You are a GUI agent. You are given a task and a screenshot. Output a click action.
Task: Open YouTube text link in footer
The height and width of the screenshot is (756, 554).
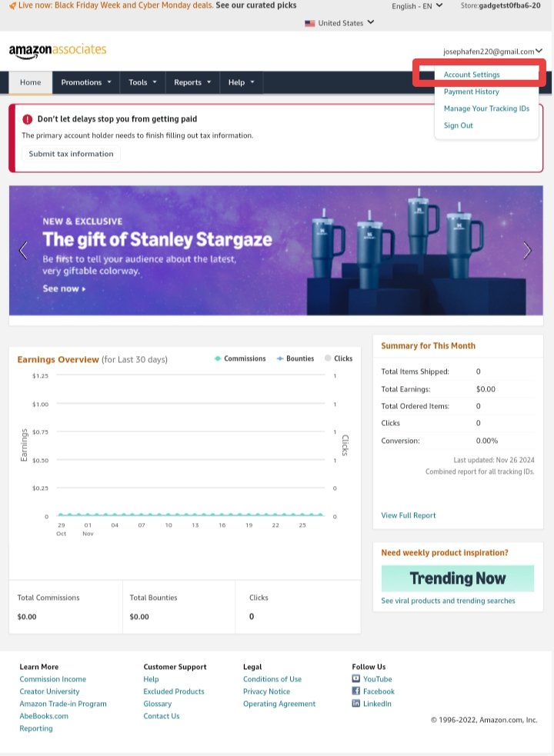click(377, 679)
